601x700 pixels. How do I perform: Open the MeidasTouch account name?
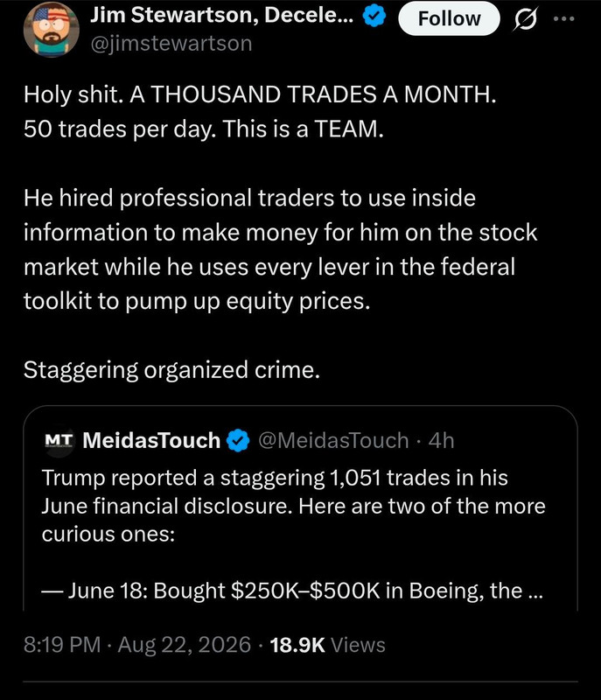[x=151, y=440]
